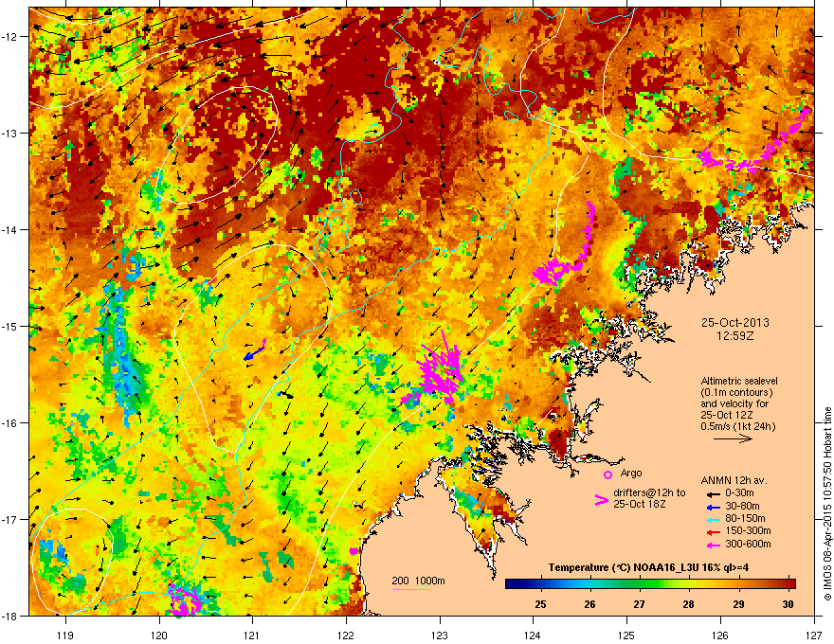Click the cyan isobath line under '200 1000m'
The width and height of the screenshot is (834, 644).
pyautogui.click(x=410, y=589)
